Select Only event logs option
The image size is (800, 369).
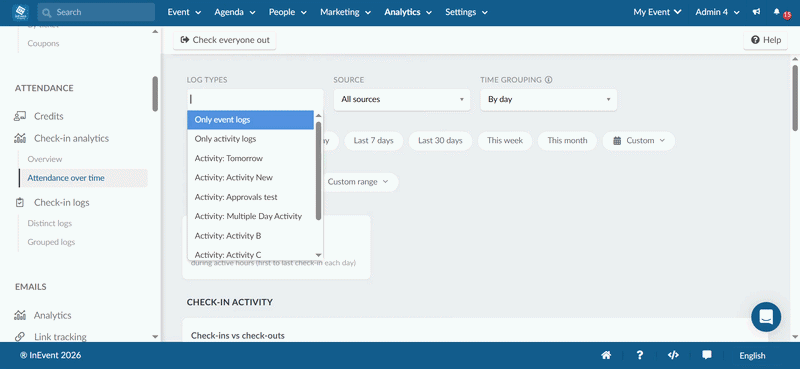click(251, 120)
